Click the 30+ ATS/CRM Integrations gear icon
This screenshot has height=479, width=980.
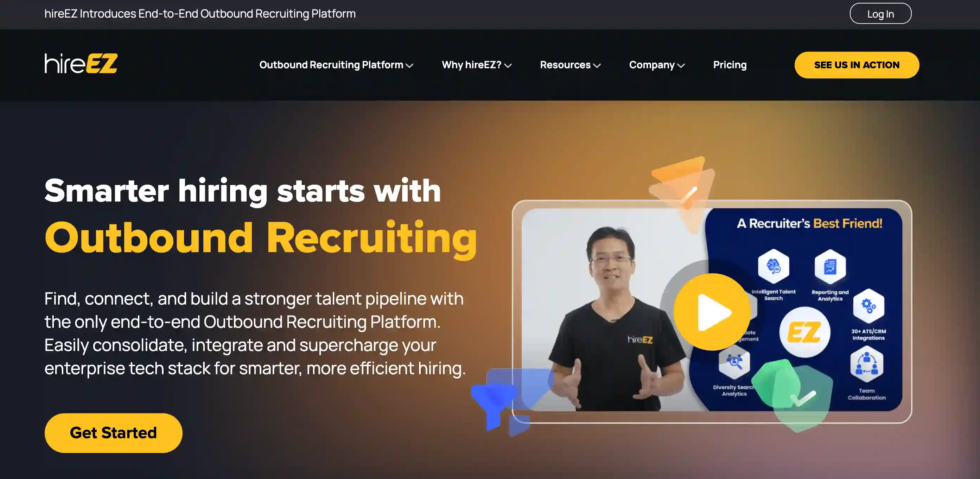tap(868, 306)
